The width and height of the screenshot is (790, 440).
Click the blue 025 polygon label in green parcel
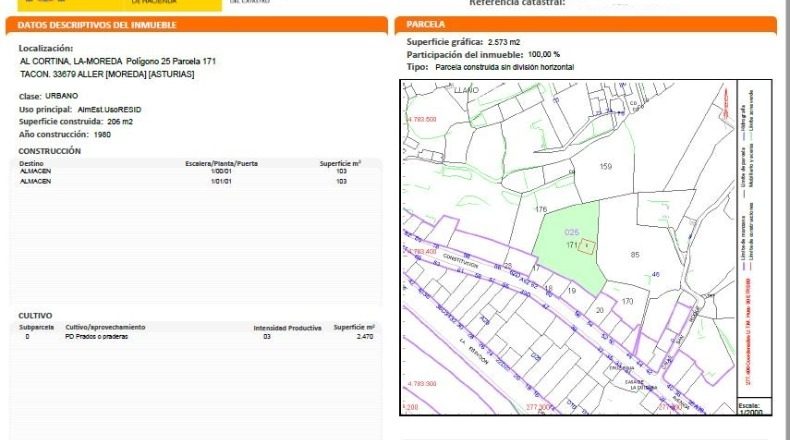[x=571, y=232]
